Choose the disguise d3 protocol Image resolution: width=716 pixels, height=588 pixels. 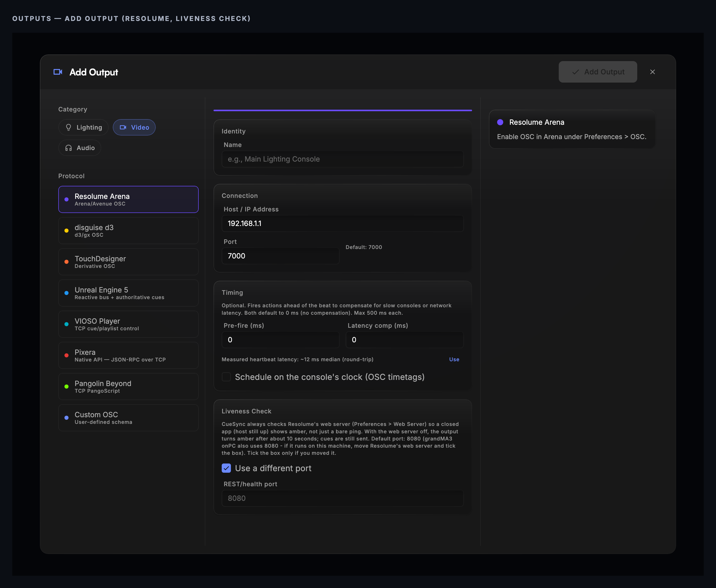point(128,230)
